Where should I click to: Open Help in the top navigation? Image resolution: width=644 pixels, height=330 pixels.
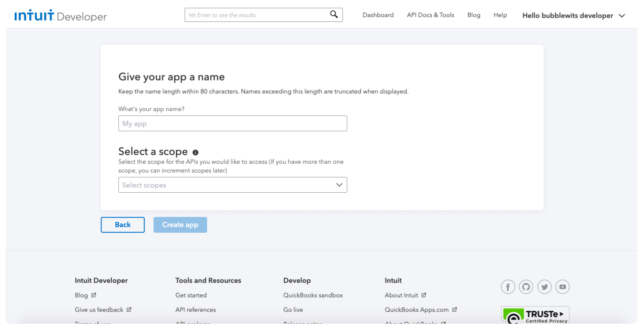click(500, 15)
